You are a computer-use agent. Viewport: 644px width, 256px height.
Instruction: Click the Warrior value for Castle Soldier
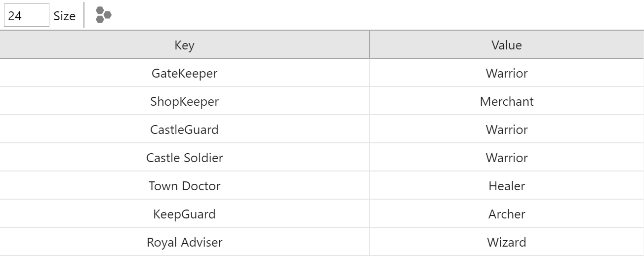point(506,158)
